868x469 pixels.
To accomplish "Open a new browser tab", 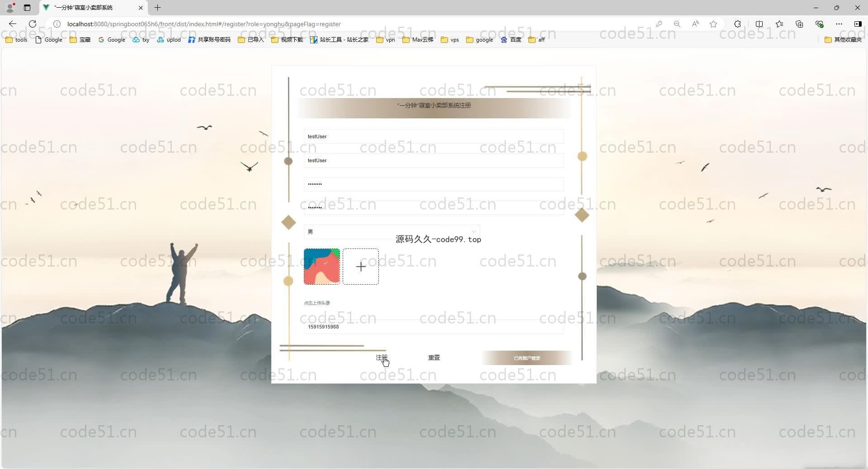I will pos(157,8).
